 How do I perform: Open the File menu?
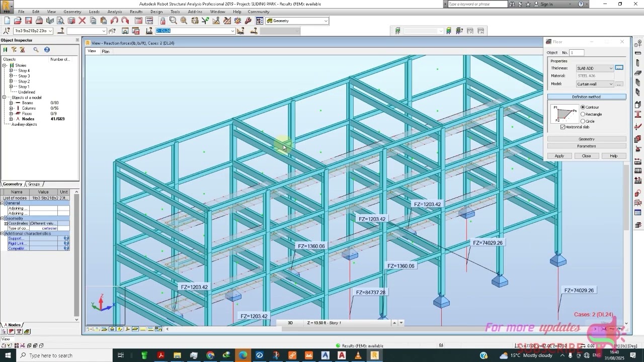[x=21, y=12]
